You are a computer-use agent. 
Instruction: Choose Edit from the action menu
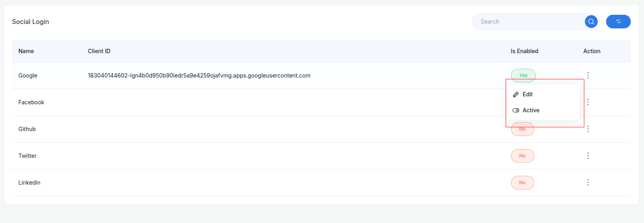[x=527, y=94]
